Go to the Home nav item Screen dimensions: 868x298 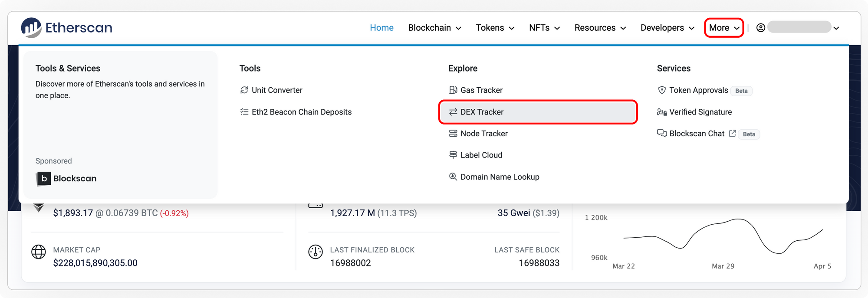[381, 28]
